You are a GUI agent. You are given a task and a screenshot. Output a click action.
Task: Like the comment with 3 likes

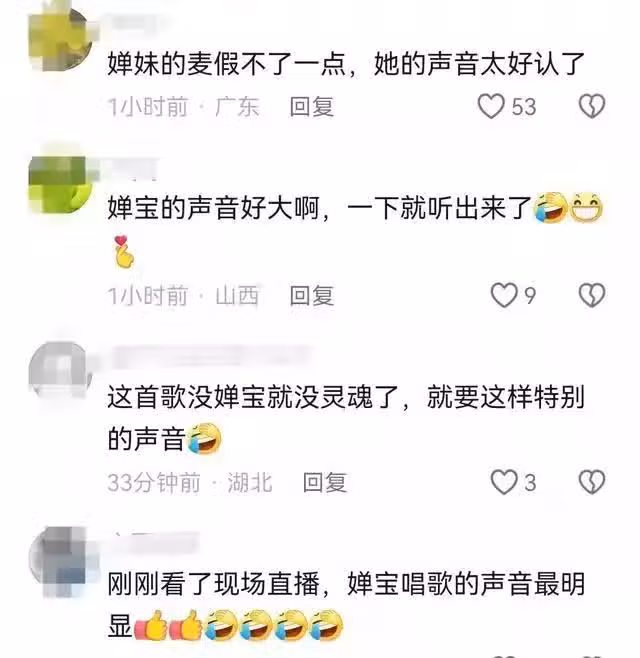[x=504, y=482]
